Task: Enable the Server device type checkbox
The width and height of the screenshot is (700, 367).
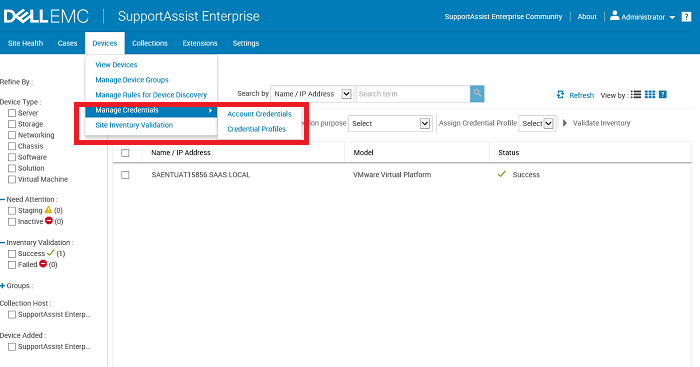Action: click(12, 113)
